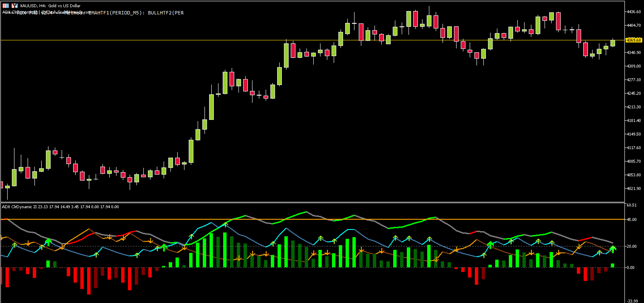Click the 4436.60 price scale value
Screen dimensions: 644x303
(633, 12)
